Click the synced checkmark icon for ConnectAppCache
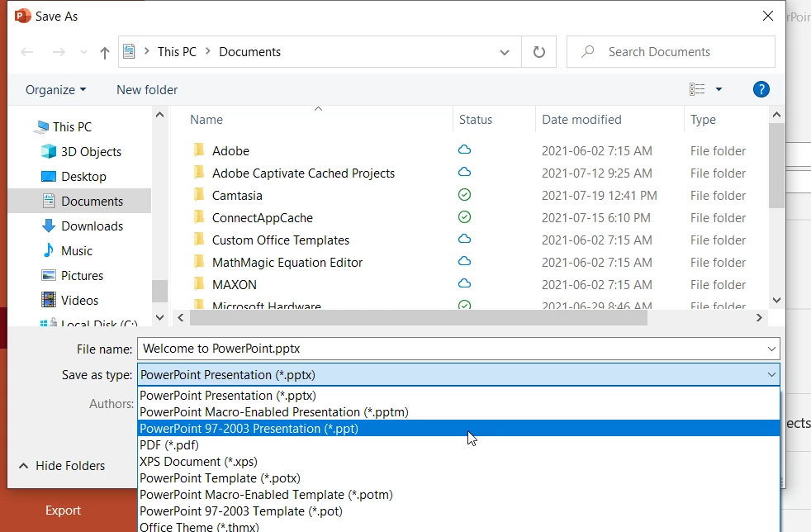811x532 pixels. pyautogui.click(x=464, y=216)
